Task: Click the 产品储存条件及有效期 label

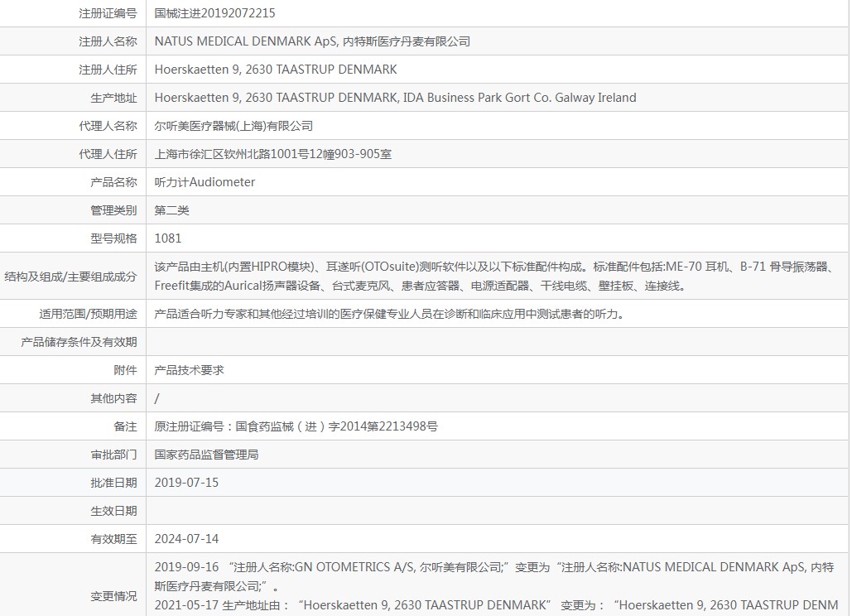Action: (79, 342)
